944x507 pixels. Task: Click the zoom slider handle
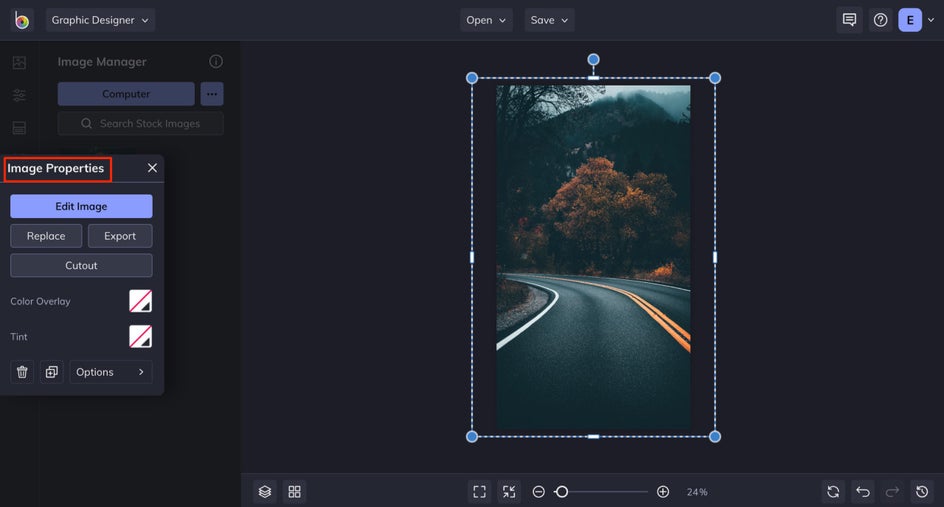tap(562, 492)
